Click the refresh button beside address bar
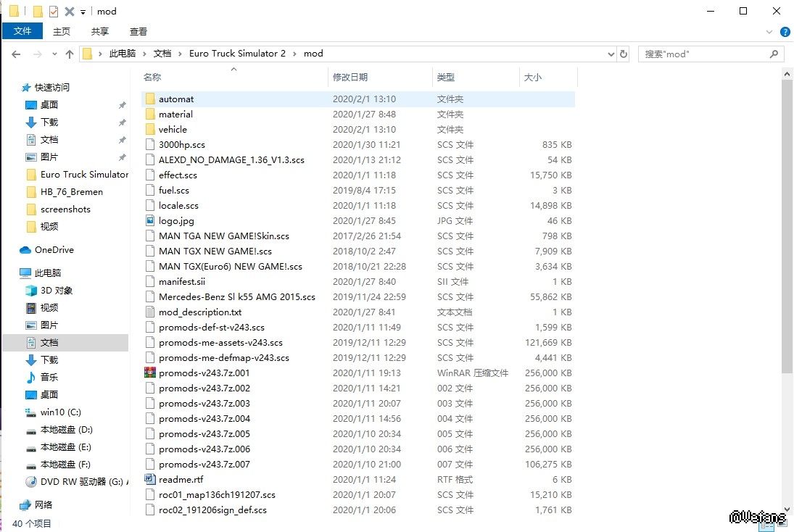Viewport: 794px width, 532px height. coord(623,54)
